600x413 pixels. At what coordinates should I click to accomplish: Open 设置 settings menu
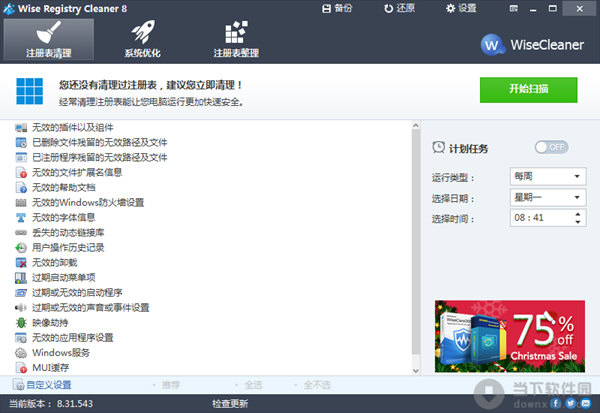point(461,8)
